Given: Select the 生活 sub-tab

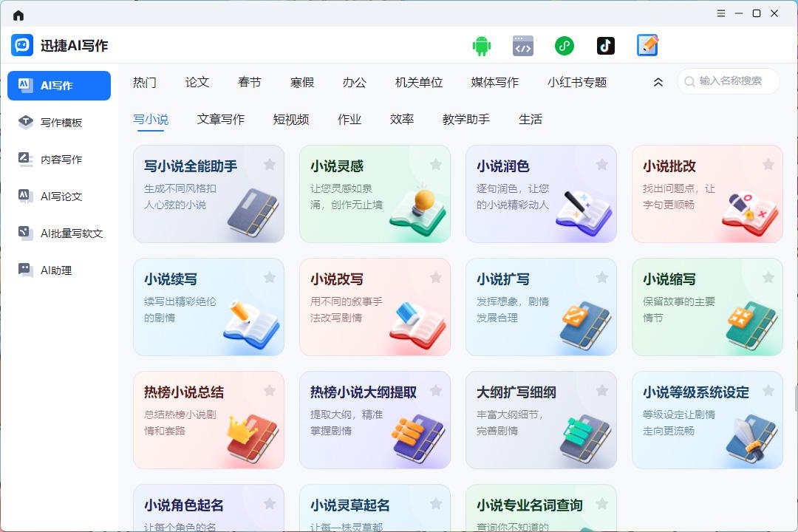Looking at the screenshot, I should [531, 120].
